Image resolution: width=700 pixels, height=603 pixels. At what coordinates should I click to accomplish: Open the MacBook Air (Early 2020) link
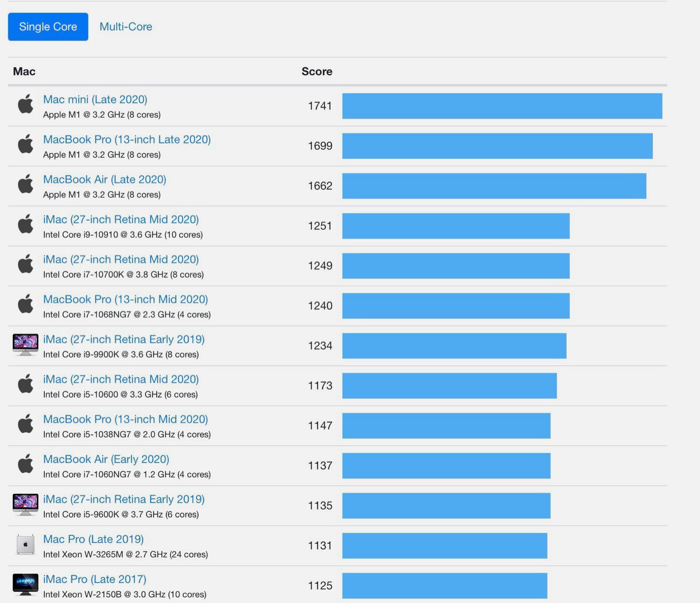click(106, 459)
